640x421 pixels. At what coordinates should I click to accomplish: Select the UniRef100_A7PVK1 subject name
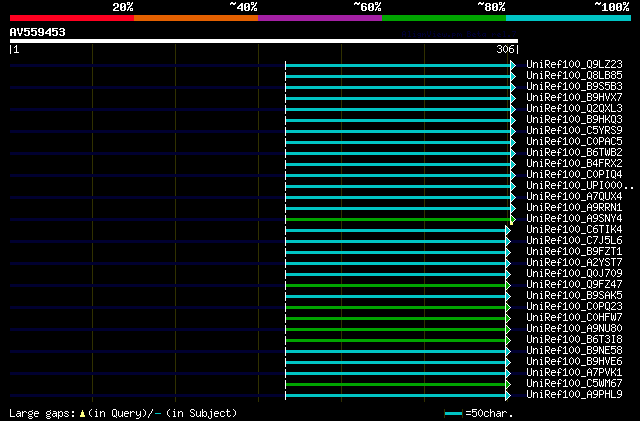click(x=574, y=373)
